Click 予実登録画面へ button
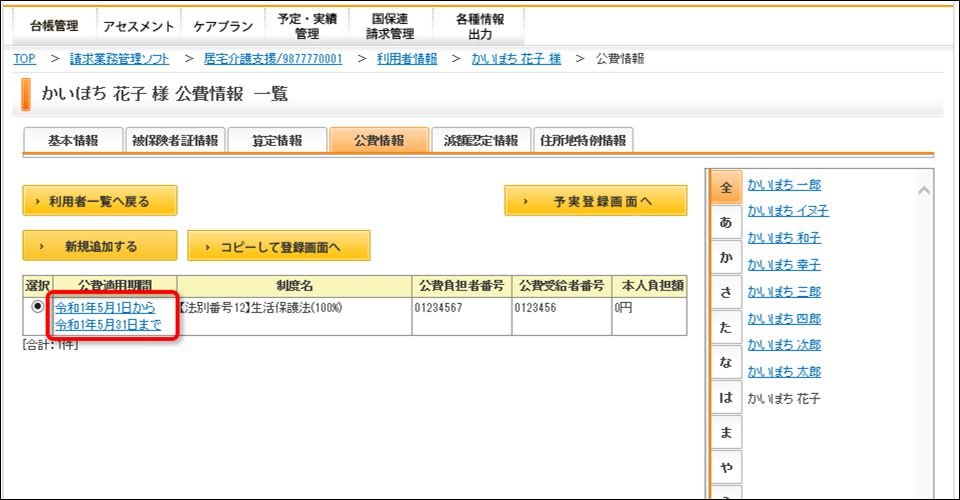Image resolution: width=960 pixels, height=500 pixels. 596,201
